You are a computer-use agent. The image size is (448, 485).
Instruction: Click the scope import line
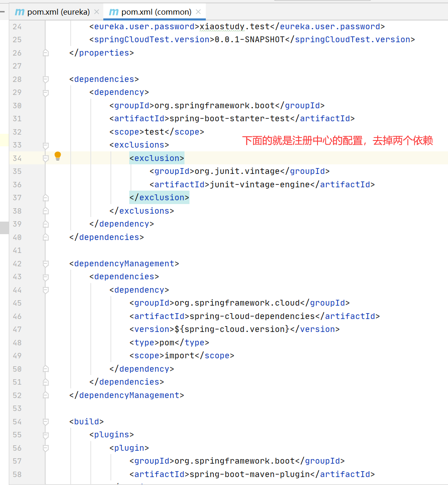(x=182, y=356)
